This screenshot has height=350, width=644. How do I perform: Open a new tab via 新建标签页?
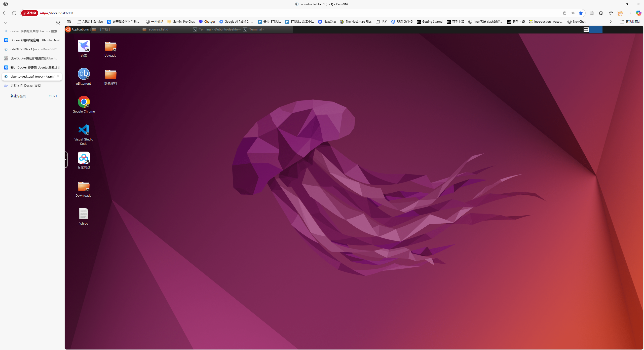[x=18, y=96]
